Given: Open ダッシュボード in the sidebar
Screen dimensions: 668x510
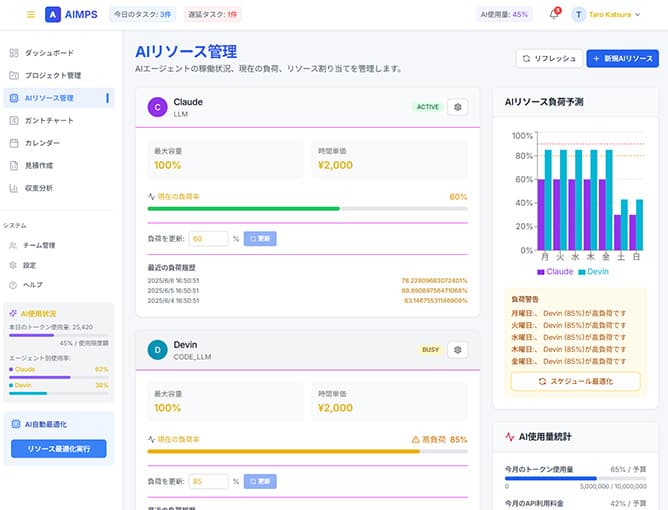Looking at the screenshot, I should click(59, 53).
